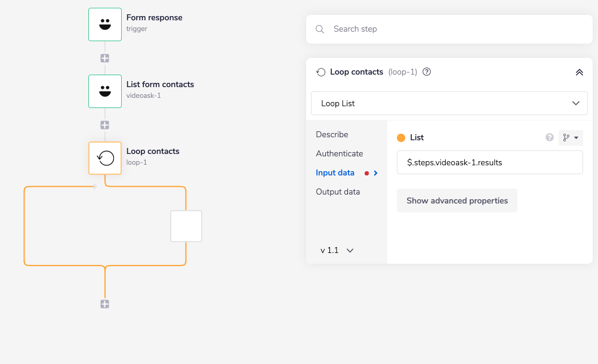
Task: Collapse the Loop contacts panel with double chevron
Action: click(579, 72)
